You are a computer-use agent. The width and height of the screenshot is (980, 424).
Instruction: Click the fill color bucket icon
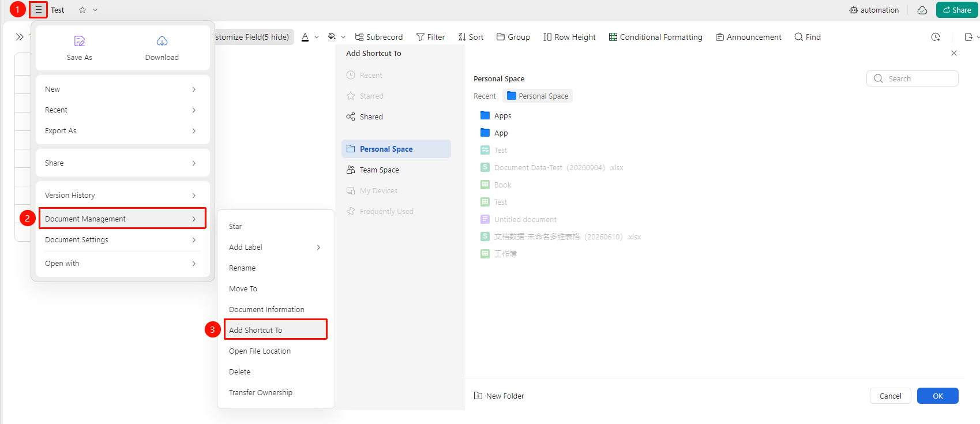coord(332,37)
